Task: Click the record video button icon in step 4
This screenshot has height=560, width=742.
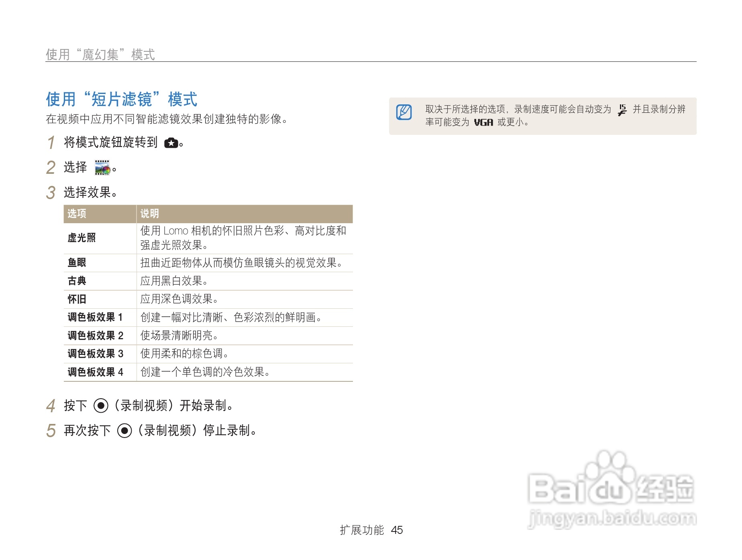Action: tap(101, 405)
